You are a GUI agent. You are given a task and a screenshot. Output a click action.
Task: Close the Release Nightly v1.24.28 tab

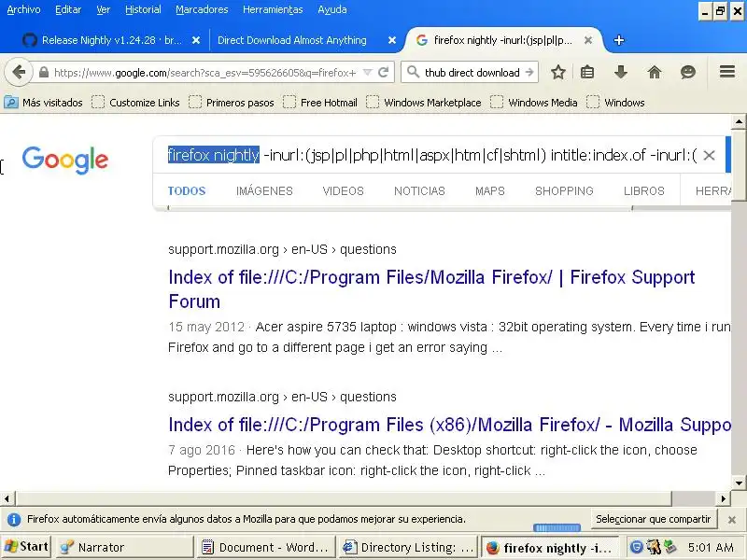[x=196, y=40]
